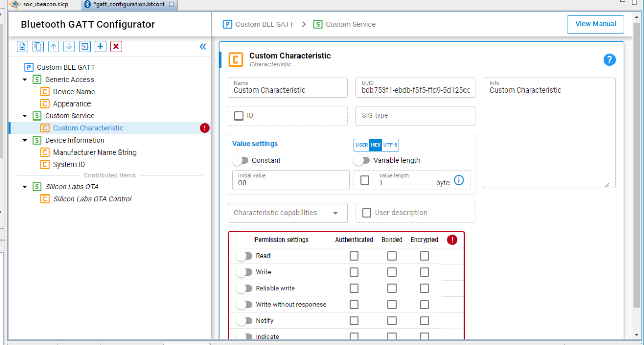Open the Characteristic capabilities dropdown
Image resolution: width=644 pixels, height=345 pixels.
coord(287,213)
